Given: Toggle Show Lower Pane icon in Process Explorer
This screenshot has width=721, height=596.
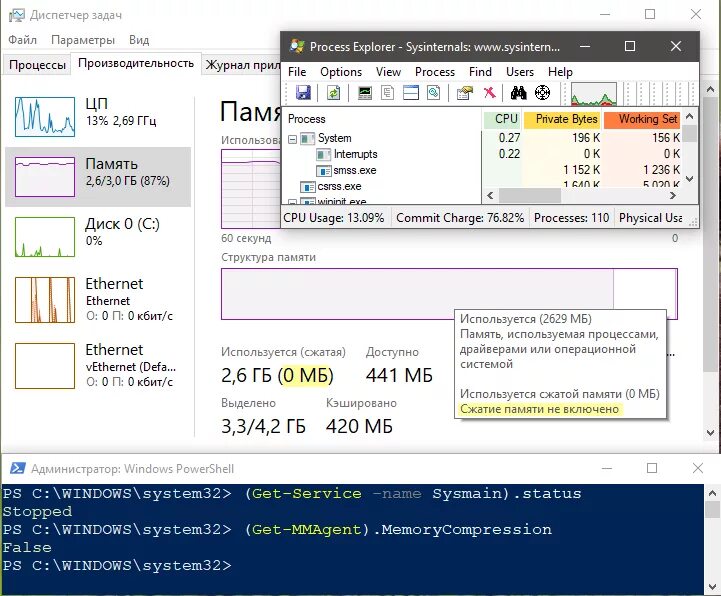Looking at the screenshot, I should [411, 93].
